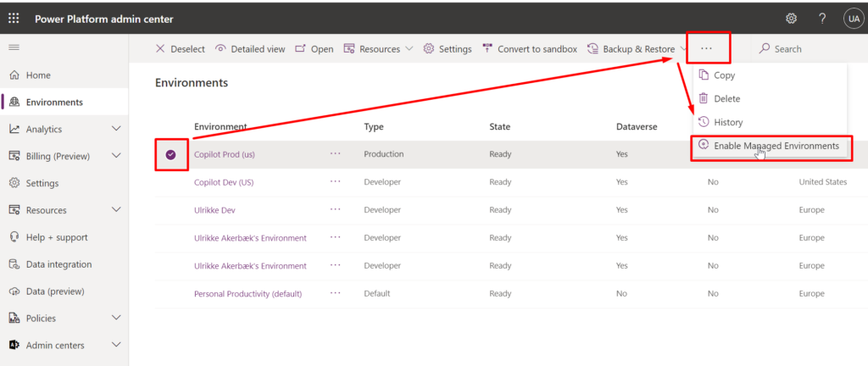Screen dimensions: 868x366
Task: Click the Search box
Action: (x=808, y=48)
